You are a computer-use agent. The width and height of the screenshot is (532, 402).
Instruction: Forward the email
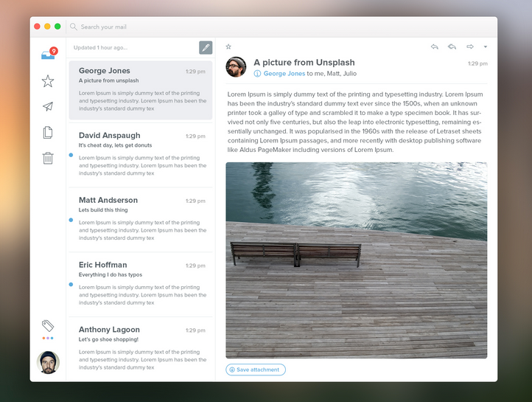[470, 46]
